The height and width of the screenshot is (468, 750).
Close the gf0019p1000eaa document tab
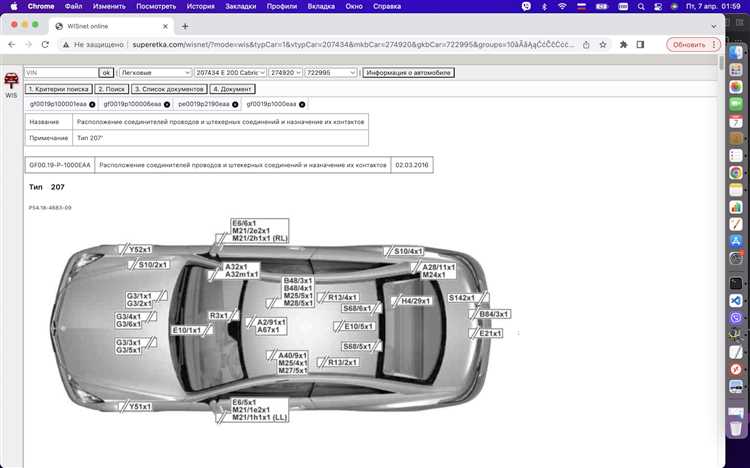tap(302, 104)
